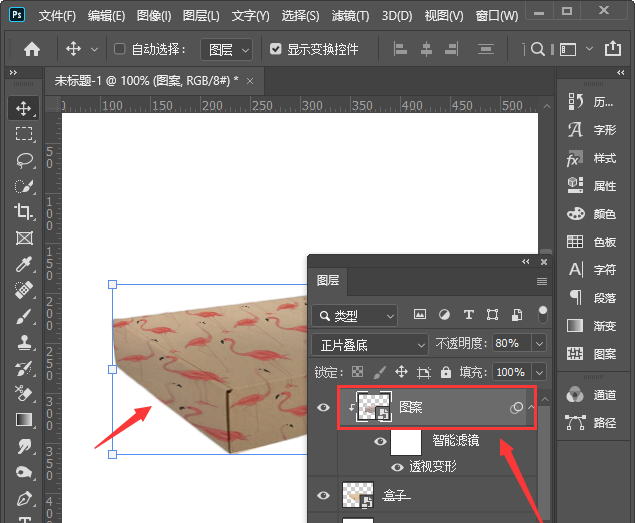Uncheck 显示变换控件 checkbox
The height and width of the screenshot is (523, 635).
click(x=276, y=49)
